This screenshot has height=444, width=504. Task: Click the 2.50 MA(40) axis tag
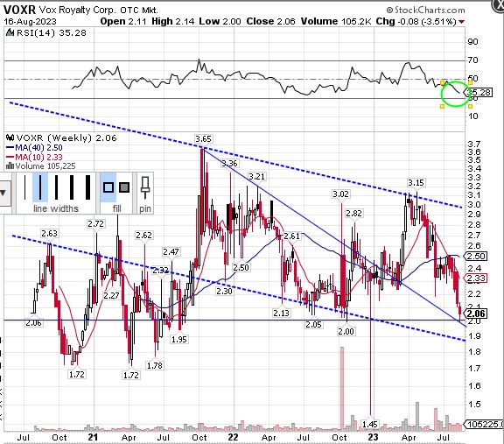476,257
